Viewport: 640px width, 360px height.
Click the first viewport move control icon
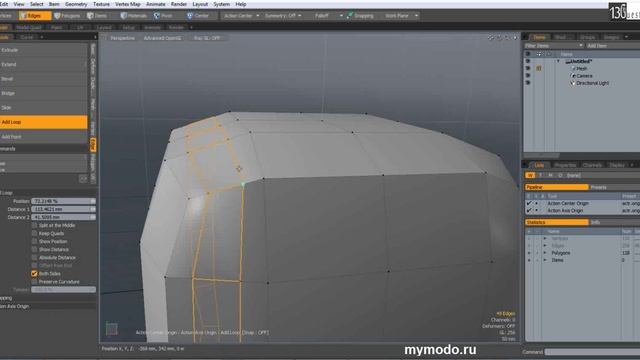point(491,38)
